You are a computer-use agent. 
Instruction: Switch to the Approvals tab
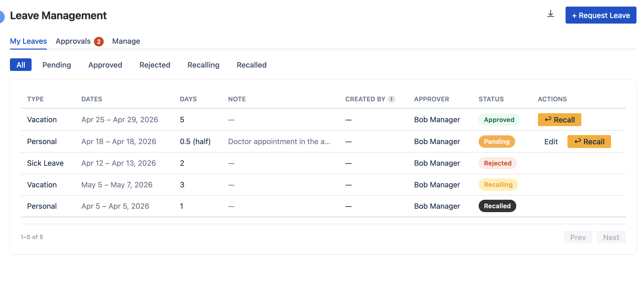coord(73,41)
